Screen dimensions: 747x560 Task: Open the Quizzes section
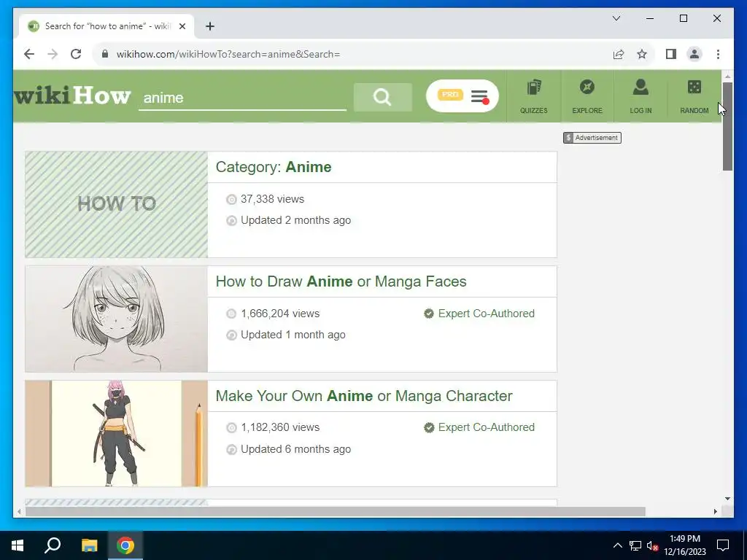click(x=533, y=97)
